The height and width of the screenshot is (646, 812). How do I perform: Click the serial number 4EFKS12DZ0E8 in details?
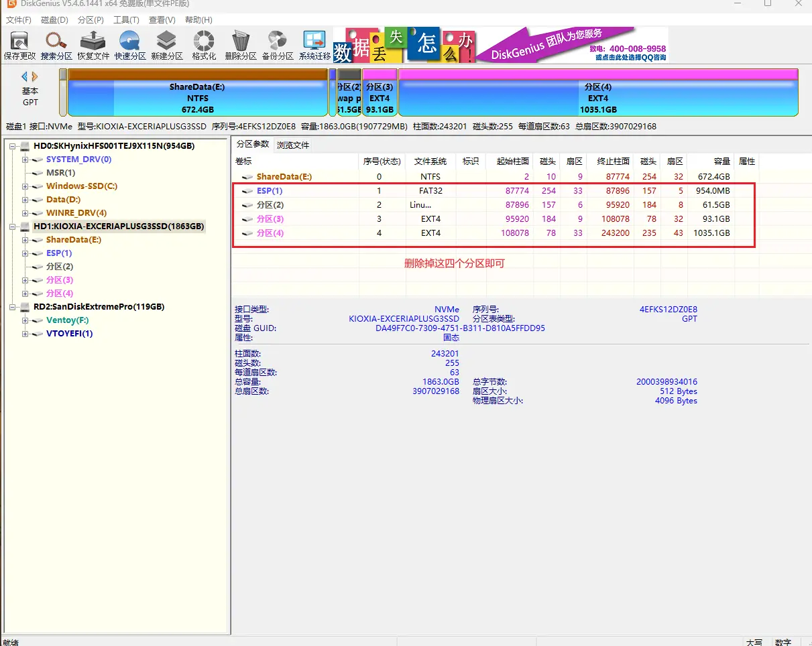pos(669,310)
